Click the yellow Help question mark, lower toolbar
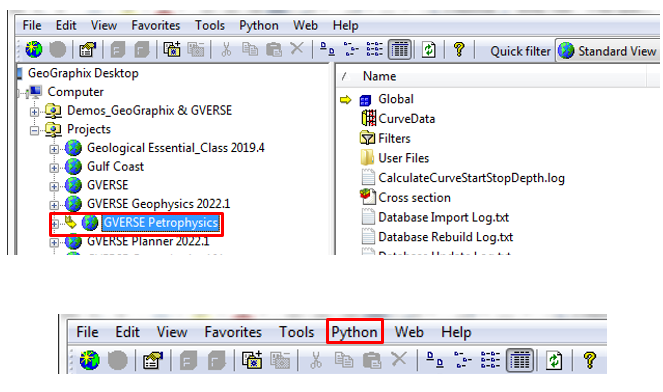This screenshot has height=392, width=663. 590,360
